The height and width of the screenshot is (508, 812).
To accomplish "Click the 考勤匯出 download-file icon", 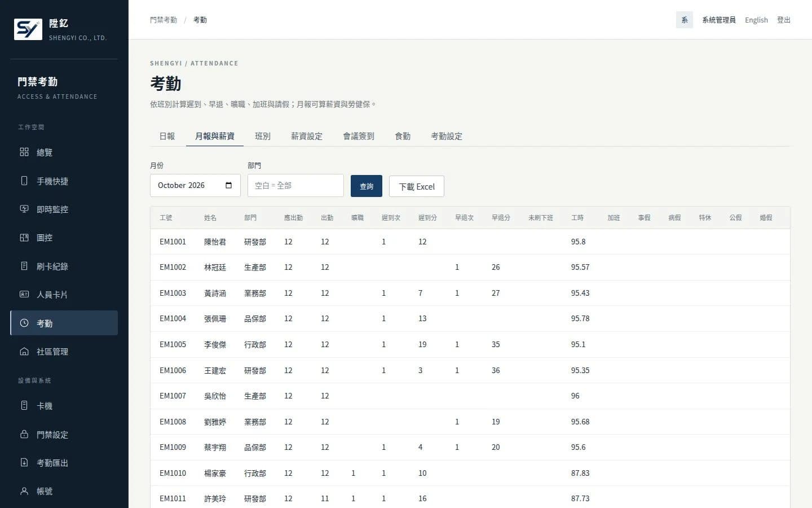I will point(24,462).
